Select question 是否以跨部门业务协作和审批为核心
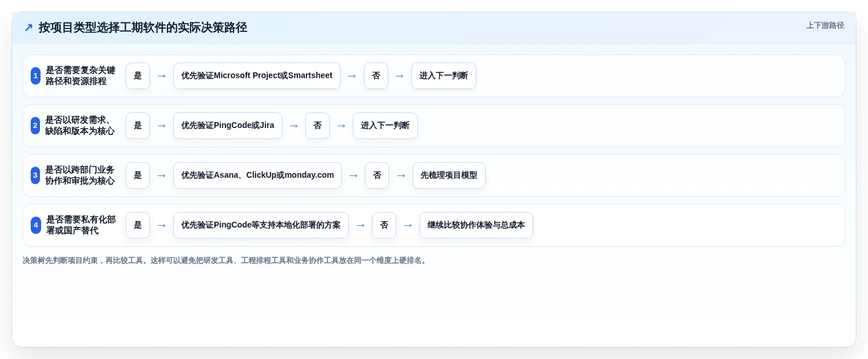Viewport: 868px width, 359px height. click(x=80, y=175)
